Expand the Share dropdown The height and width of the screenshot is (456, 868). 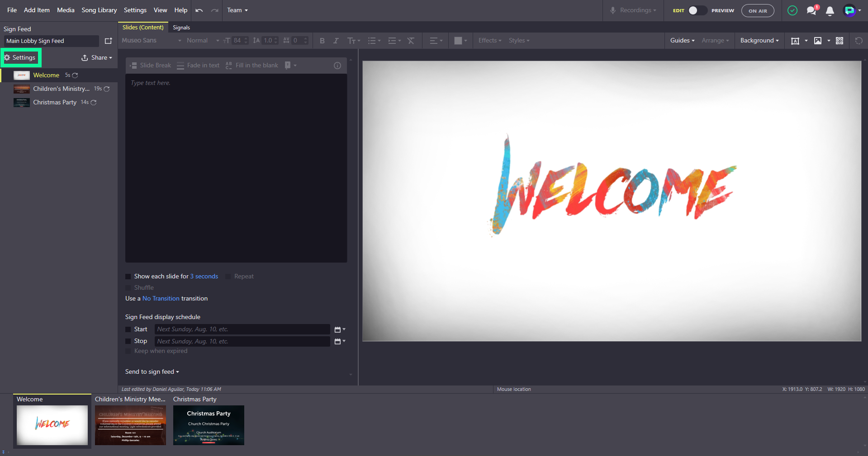tap(97, 58)
